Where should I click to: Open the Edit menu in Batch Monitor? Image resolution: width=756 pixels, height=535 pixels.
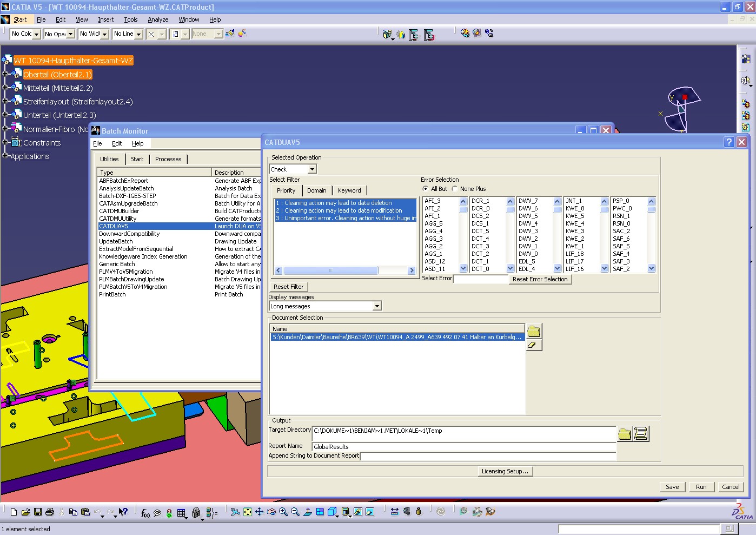[x=117, y=143]
